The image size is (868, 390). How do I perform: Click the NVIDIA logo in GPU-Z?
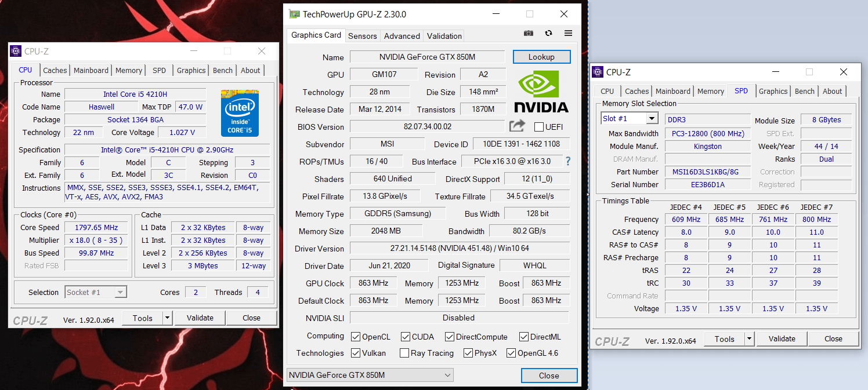[541, 91]
